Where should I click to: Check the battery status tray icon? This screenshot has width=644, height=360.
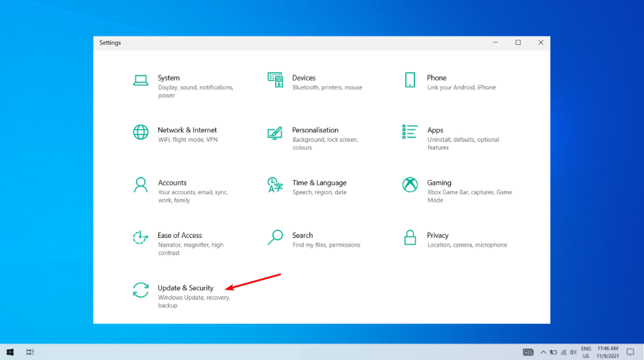(553, 352)
